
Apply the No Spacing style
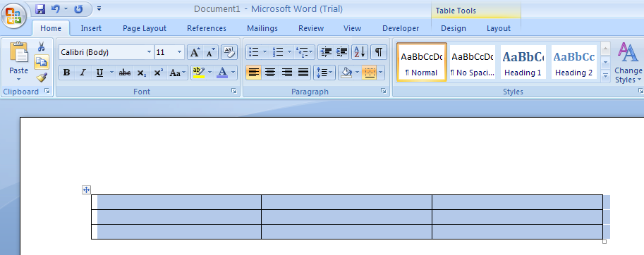coord(473,62)
